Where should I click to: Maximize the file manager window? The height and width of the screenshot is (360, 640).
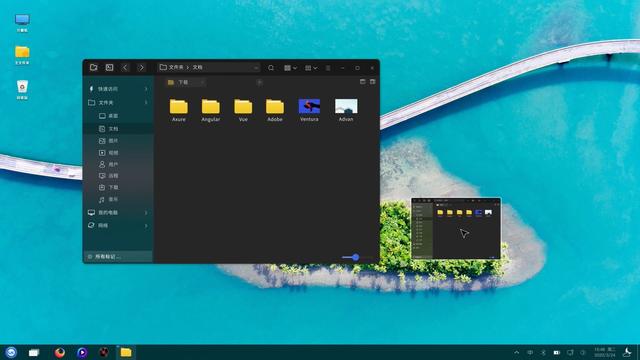pyautogui.click(x=357, y=68)
